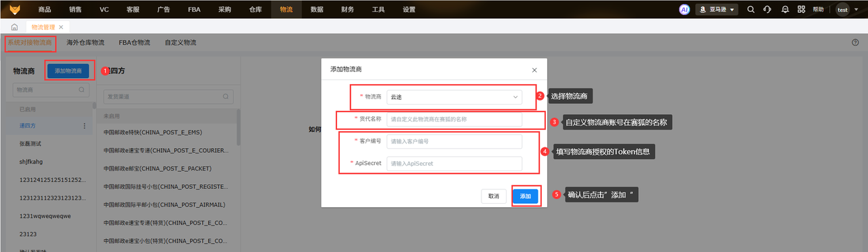
Task: Open the 广告 menu
Action: point(163,10)
